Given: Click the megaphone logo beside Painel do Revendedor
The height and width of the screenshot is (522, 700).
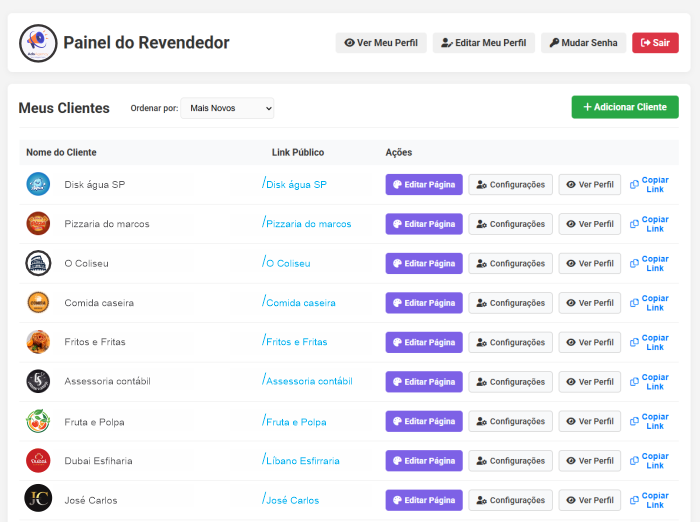Looking at the screenshot, I should pos(38,43).
